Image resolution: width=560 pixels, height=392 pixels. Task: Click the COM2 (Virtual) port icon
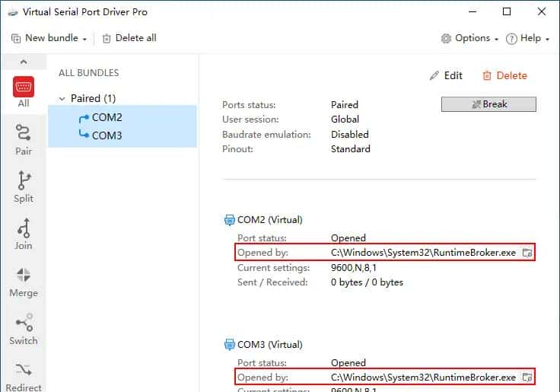click(x=229, y=220)
